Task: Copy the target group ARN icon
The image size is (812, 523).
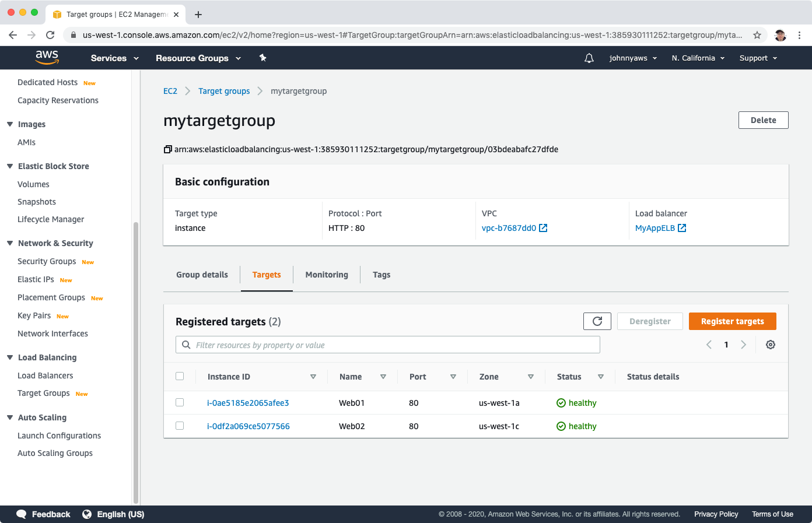Action: click(168, 149)
